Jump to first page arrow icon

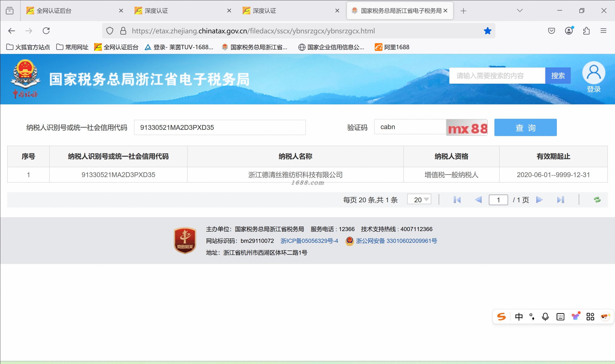457,200
